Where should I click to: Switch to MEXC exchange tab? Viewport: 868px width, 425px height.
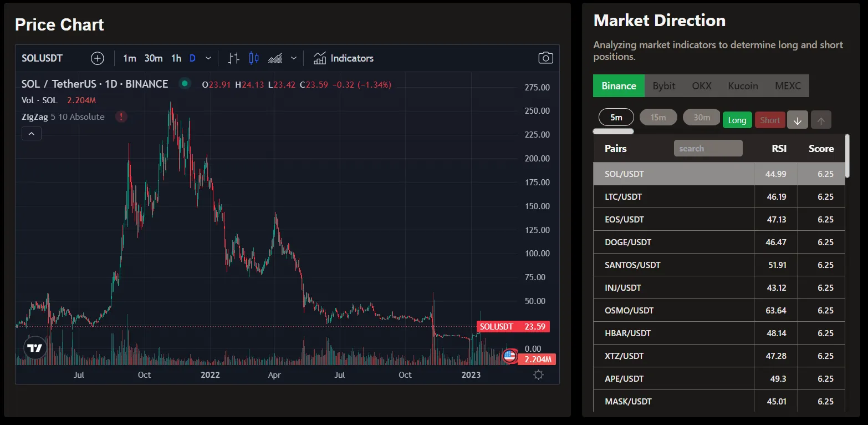pyautogui.click(x=788, y=86)
